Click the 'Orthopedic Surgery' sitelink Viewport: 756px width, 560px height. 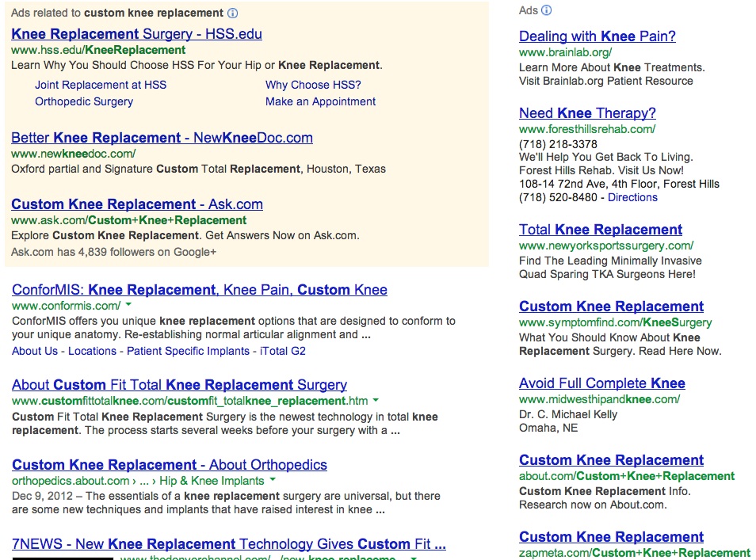pyautogui.click(x=84, y=101)
